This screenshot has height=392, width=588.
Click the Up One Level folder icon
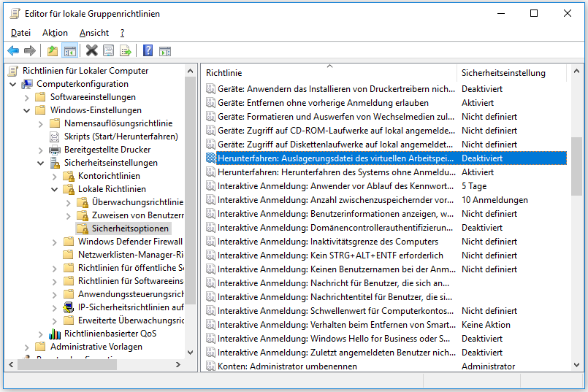click(x=52, y=50)
